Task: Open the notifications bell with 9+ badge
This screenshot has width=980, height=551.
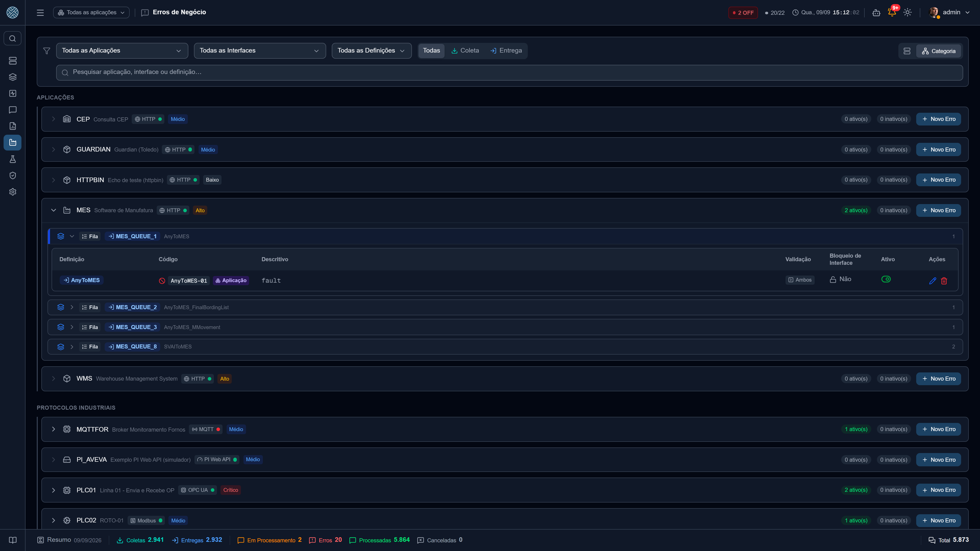Action: click(x=892, y=12)
